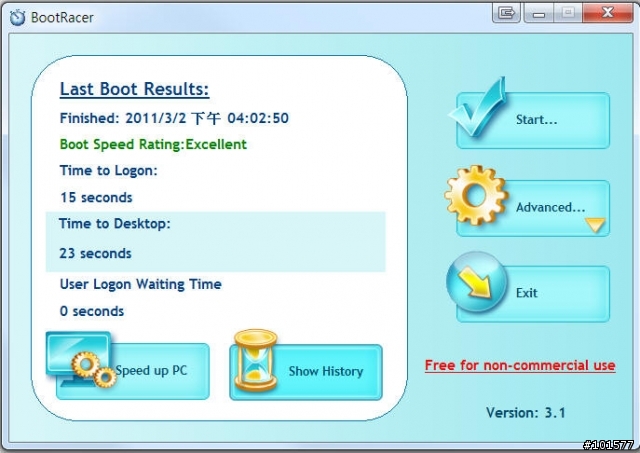Click the Finished 2011/3/2 timestamp text
This screenshot has height=453, width=640.
174,118
